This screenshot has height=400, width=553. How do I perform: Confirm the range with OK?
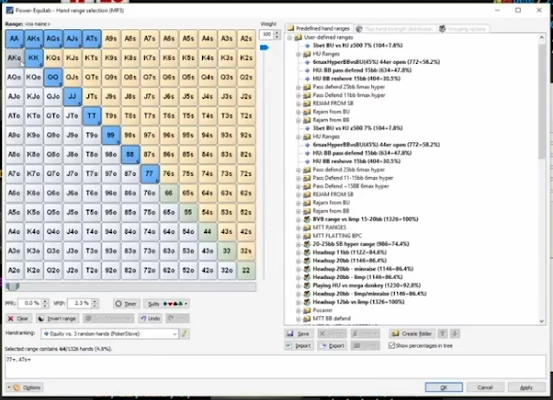[444, 387]
